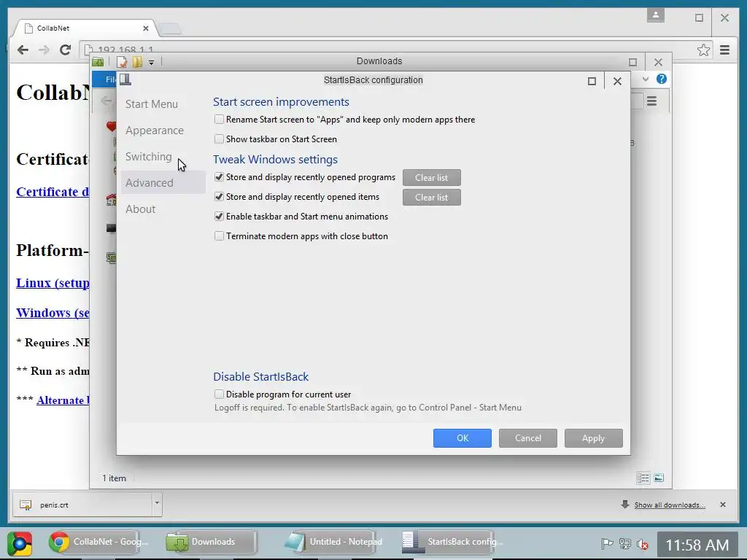
Task: Expand the penis.crt download options arrow
Action: pyautogui.click(x=157, y=504)
